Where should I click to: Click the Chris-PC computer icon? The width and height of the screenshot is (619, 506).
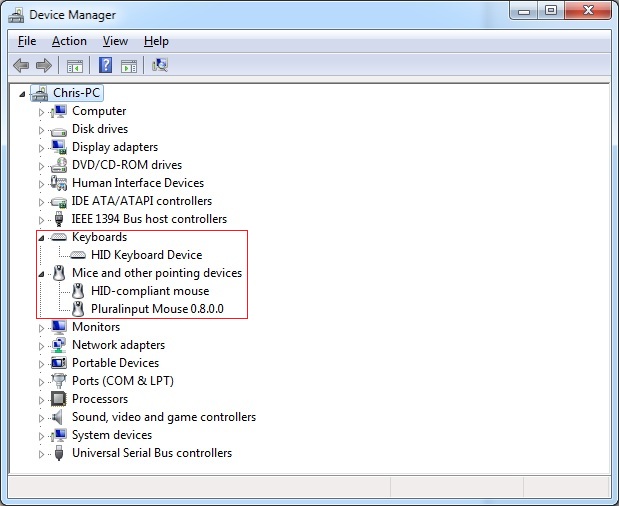coord(40,94)
